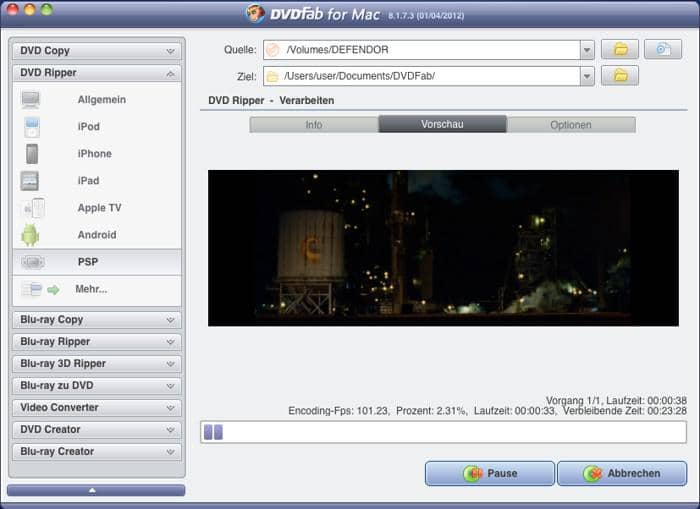Choose iPhone ripper profile
Image resolution: width=700 pixels, height=509 pixels.
tap(95, 154)
